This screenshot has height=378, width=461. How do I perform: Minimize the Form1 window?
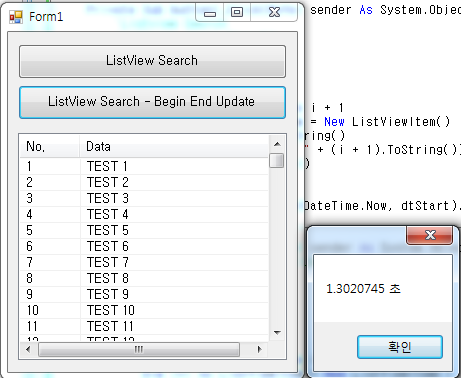(210, 13)
